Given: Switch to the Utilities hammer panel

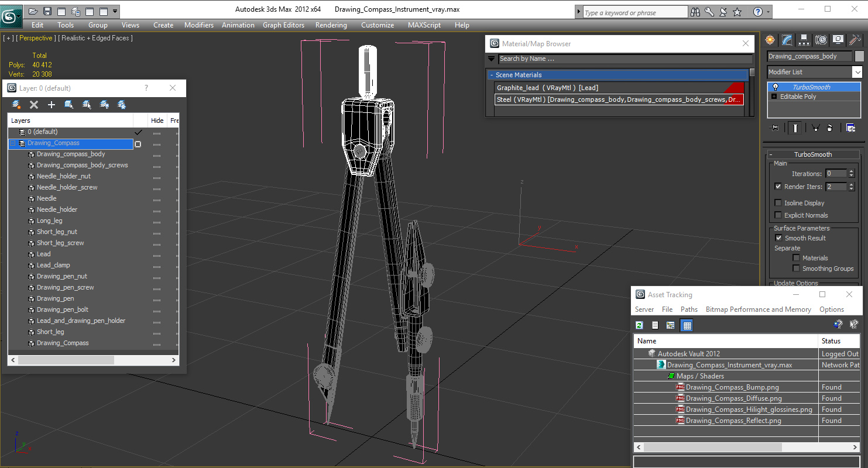Looking at the screenshot, I should (855, 40).
